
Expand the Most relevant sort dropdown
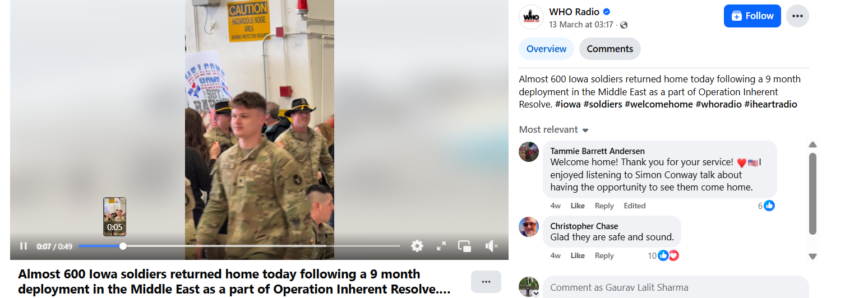click(x=554, y=129)
